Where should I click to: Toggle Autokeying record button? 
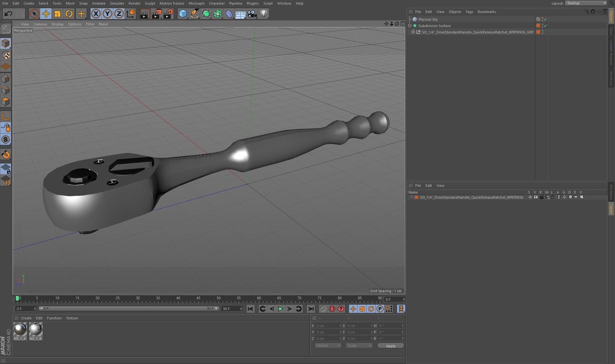pos(332,309)
